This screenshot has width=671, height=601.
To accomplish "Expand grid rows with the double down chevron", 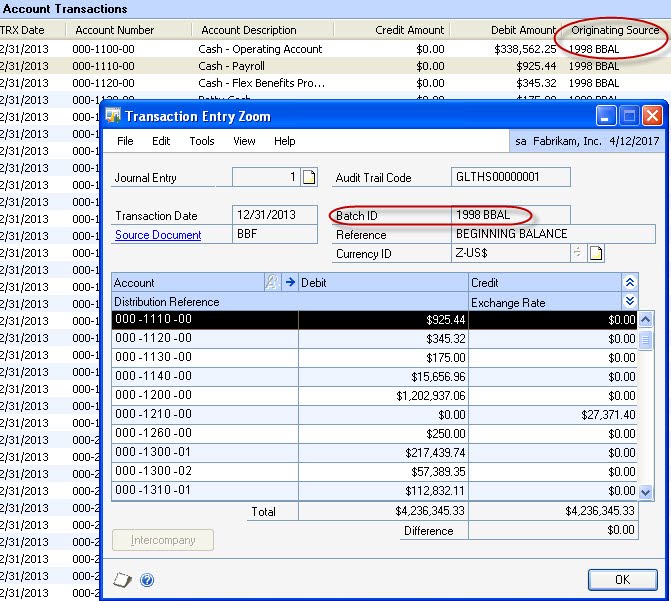I will pos(629,301).
